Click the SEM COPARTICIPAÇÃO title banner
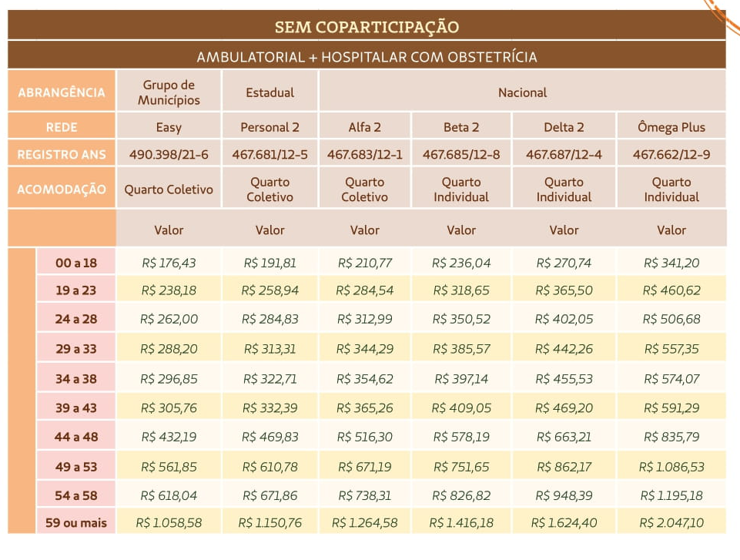The image size is (740, 560). tap(367, 27)
